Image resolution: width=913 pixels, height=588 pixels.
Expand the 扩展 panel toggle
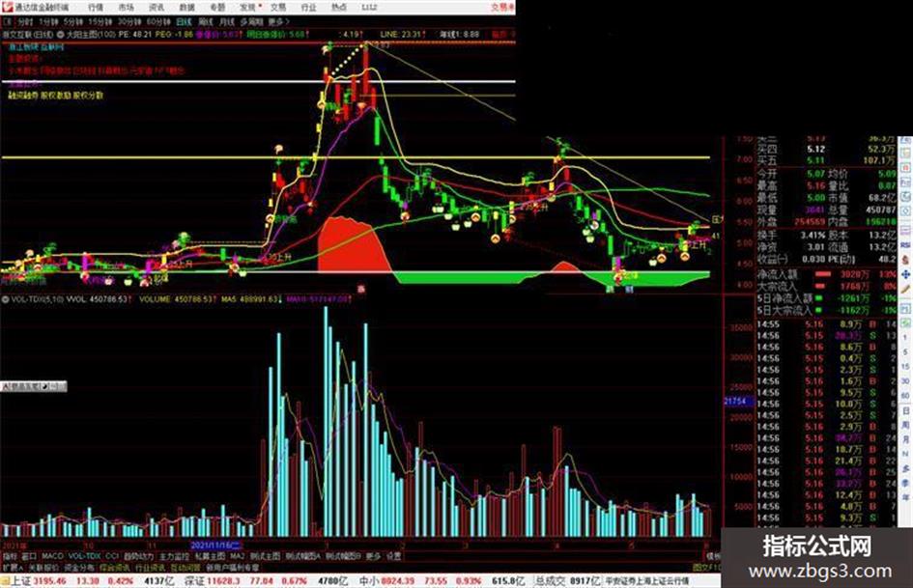pyautogui.click(x=13, y=567)
